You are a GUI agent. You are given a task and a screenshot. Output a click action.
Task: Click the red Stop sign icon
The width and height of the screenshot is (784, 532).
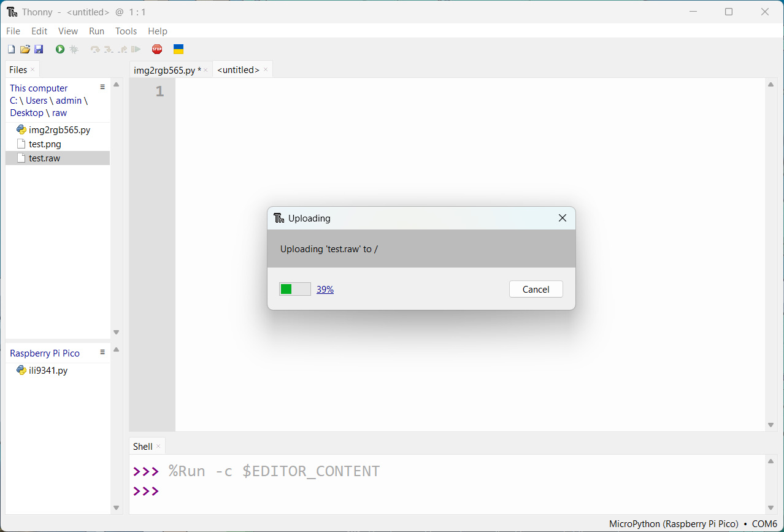pyautogui.click(x=157, y=49)
